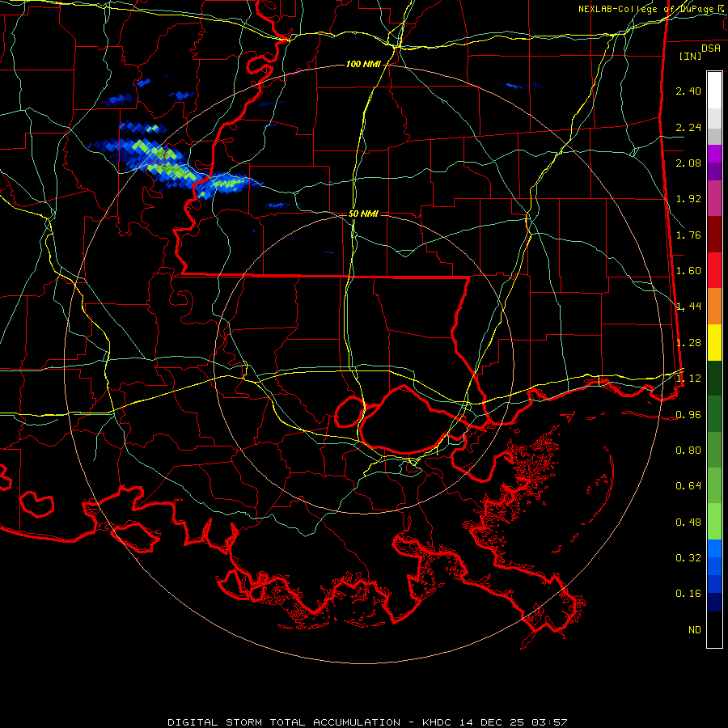Viewport: 728px width, 728px height.
Task: Click the [IN] units label
Action: tap(690, 56)
